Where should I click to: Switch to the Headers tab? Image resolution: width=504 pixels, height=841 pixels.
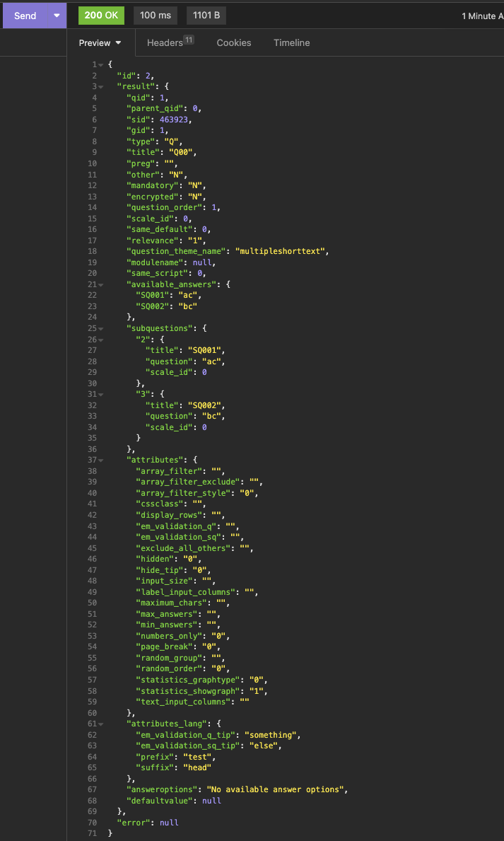tap(170, 43)
